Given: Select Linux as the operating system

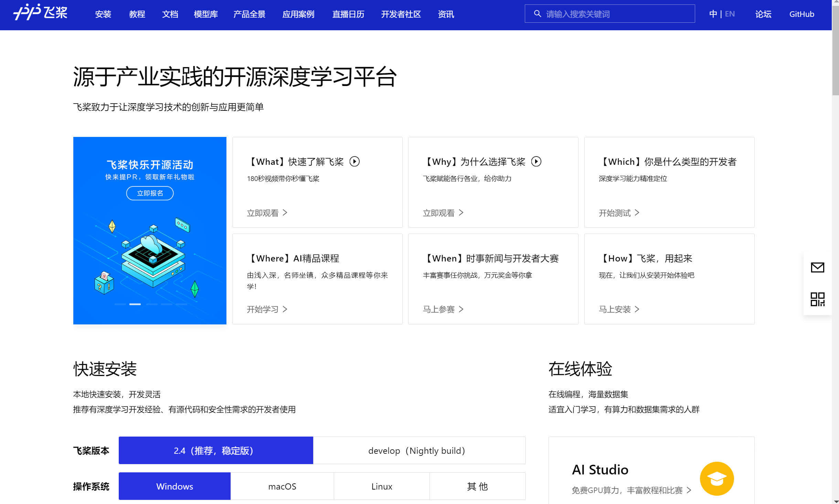Looking at the screenshot, I should click(x=381, y=486).
